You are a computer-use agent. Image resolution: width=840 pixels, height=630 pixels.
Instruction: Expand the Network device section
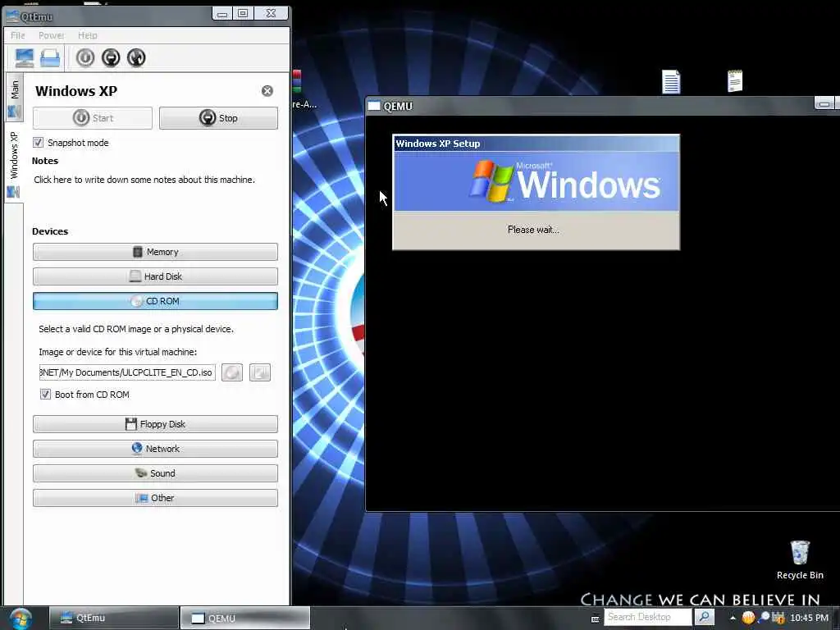(x=155, y=449)
